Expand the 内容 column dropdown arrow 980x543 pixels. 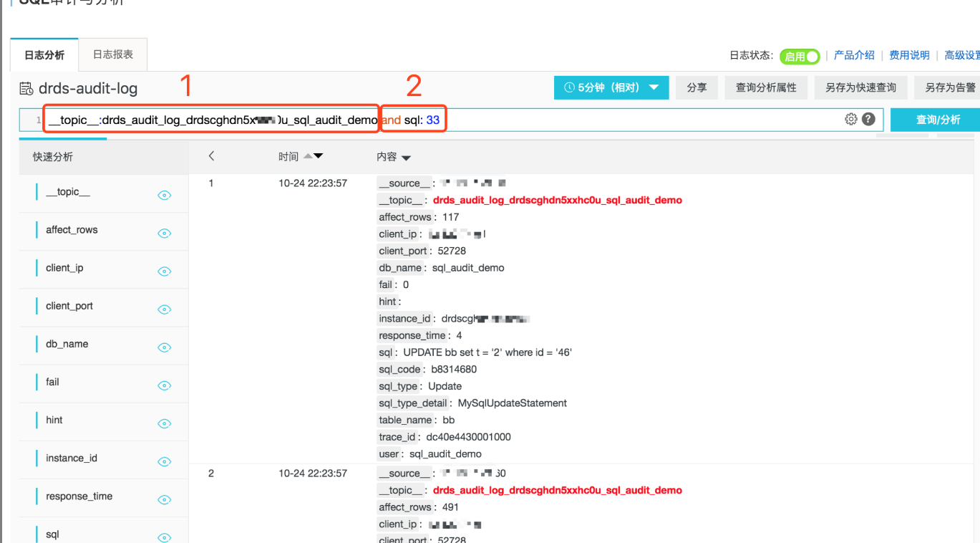pos(406,158)
